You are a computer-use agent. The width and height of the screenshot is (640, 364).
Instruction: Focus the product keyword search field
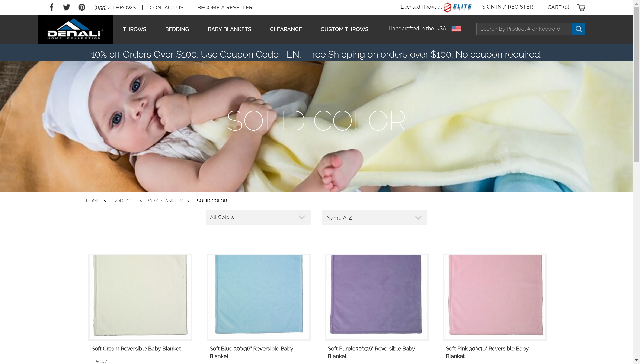coord(524,29)
